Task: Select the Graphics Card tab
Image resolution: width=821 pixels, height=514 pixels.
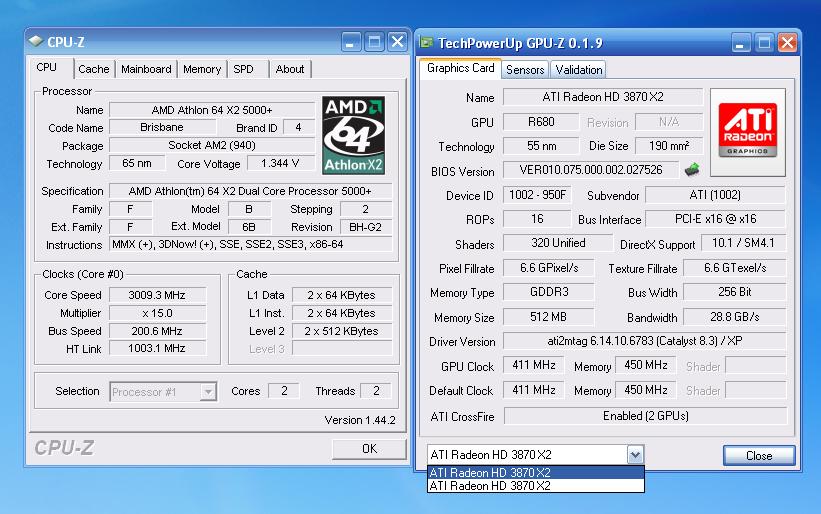Action: [460, 68]
